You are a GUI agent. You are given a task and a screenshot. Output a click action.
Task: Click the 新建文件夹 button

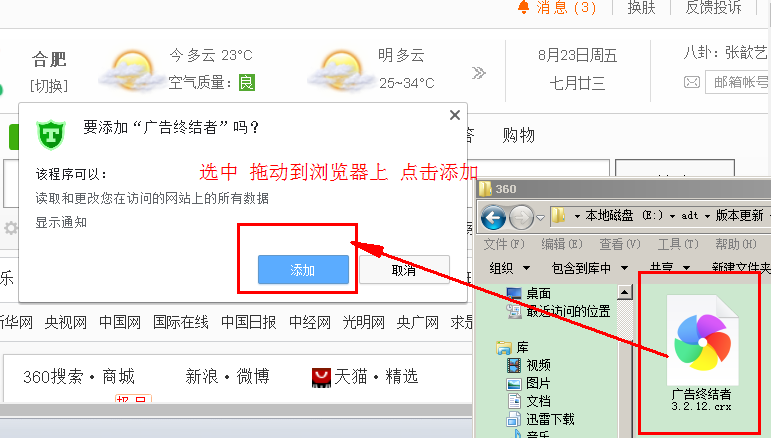(x=741, y=268)
